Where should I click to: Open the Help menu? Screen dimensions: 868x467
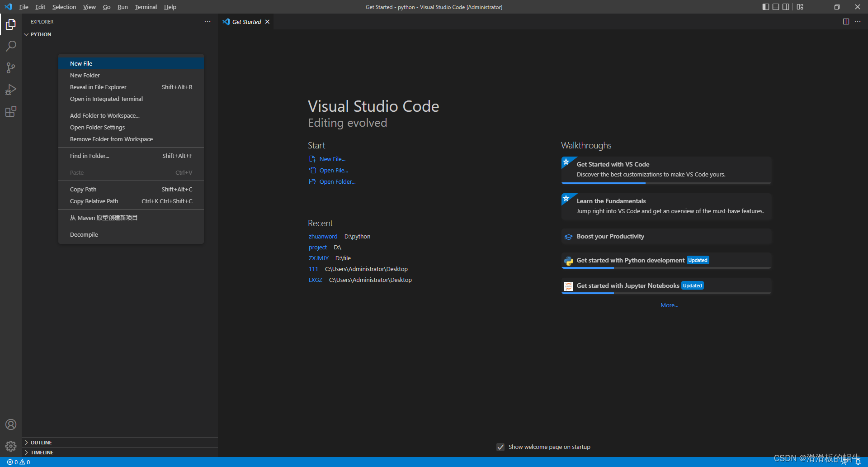pyautogui.click(x=170, y=7)
